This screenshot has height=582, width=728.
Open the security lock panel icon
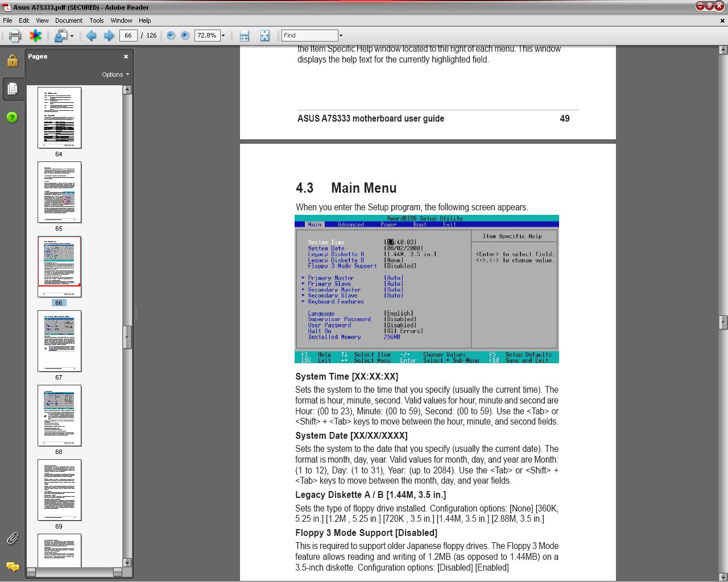(x=12, y=60)
